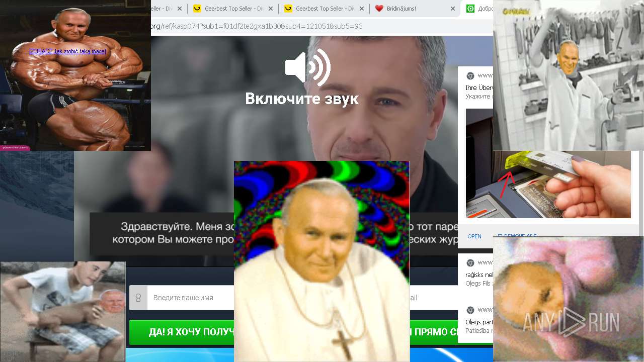Open the Oļegs pārt notification text
The height and width of the screenshot is (362, 644).
[x=479, y=322]
